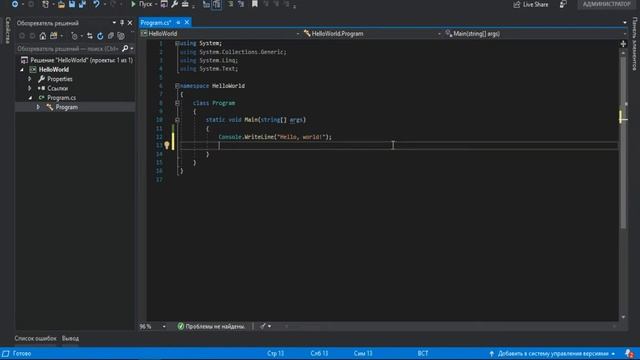Open Live Share
Viewport: 640px width, 360px height.
(x=531, y=4)
